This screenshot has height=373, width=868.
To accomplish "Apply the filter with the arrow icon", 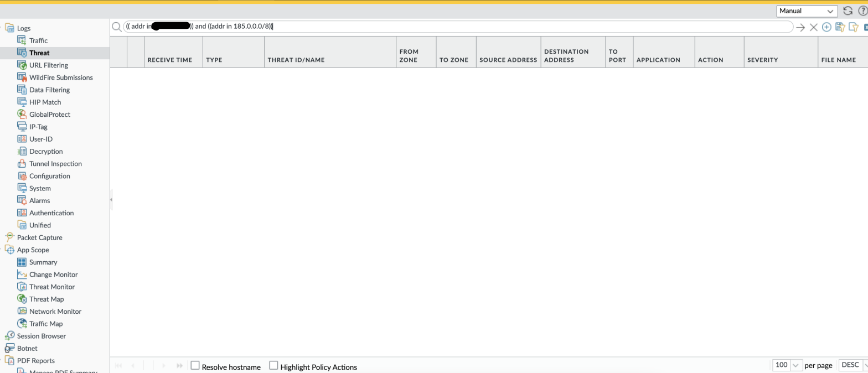I will (800, 27).
